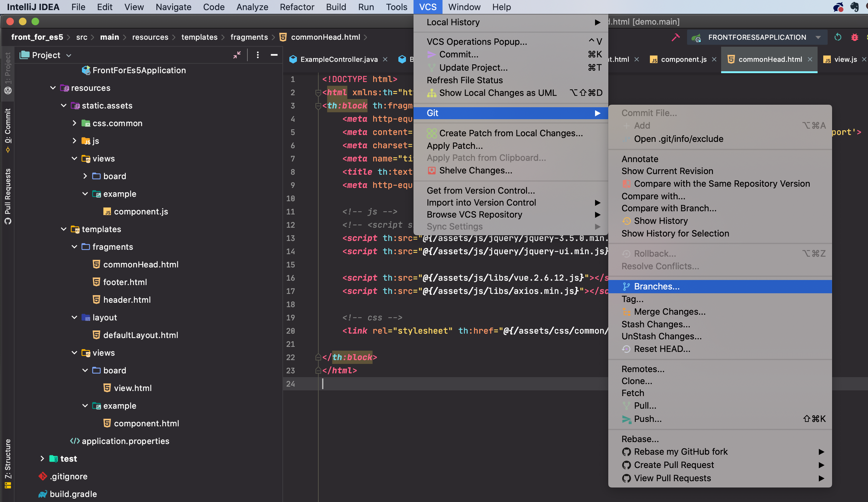Select FrontForEs5Application class in tree
The height and width of the screenshot is (502, 868).
(134, 70)
